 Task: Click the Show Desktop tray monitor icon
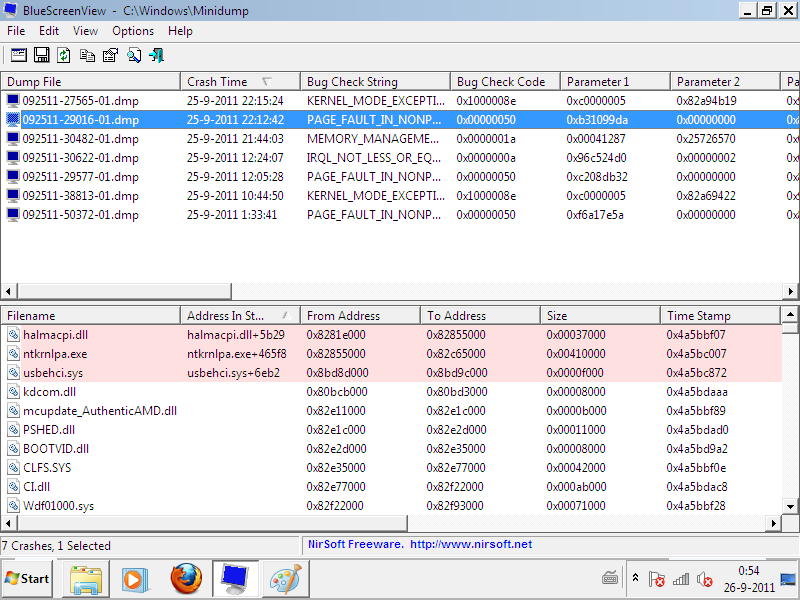[x=789, y=579]
